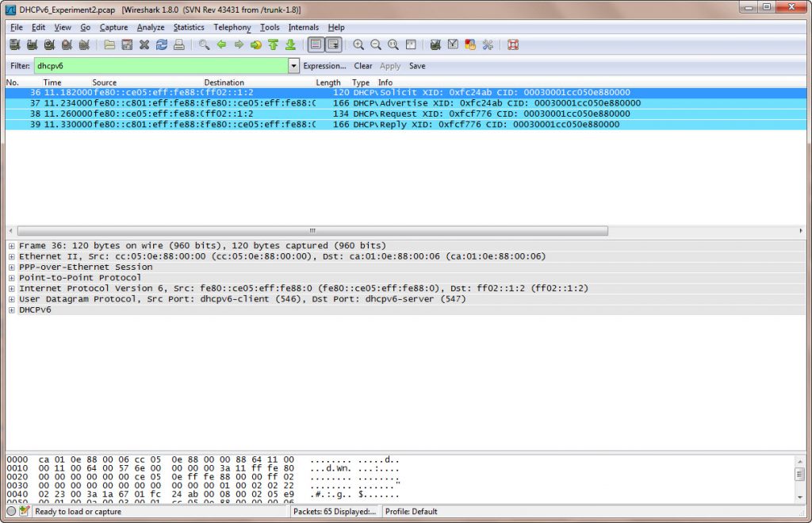
Task: Click the Clear filter button
Action: tap(362, 67)
